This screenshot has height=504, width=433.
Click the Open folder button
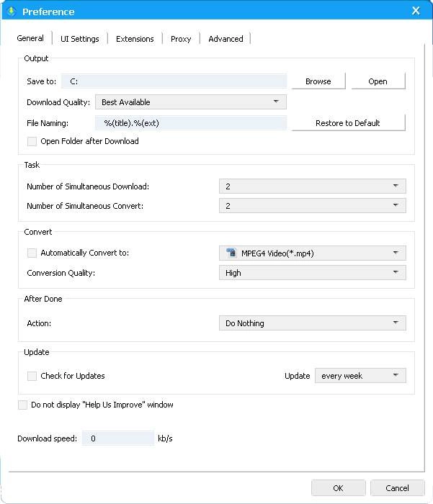point(378,81)
